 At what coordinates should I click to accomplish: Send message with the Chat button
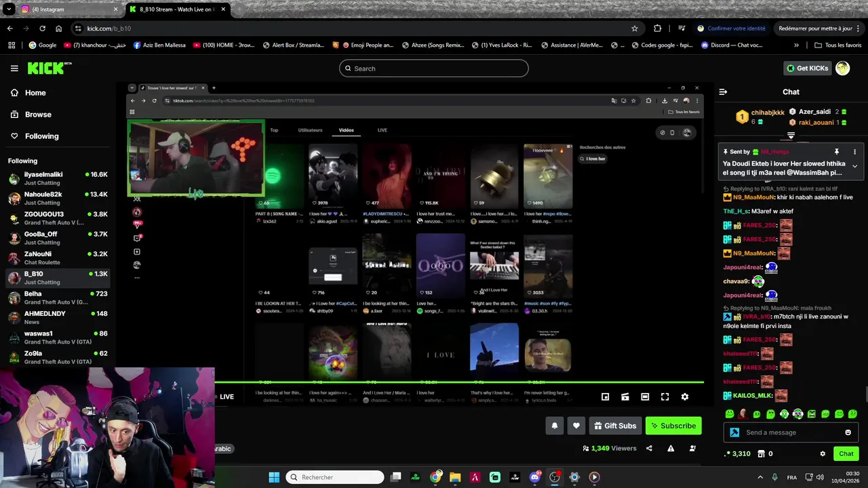(x=846, y=453)
